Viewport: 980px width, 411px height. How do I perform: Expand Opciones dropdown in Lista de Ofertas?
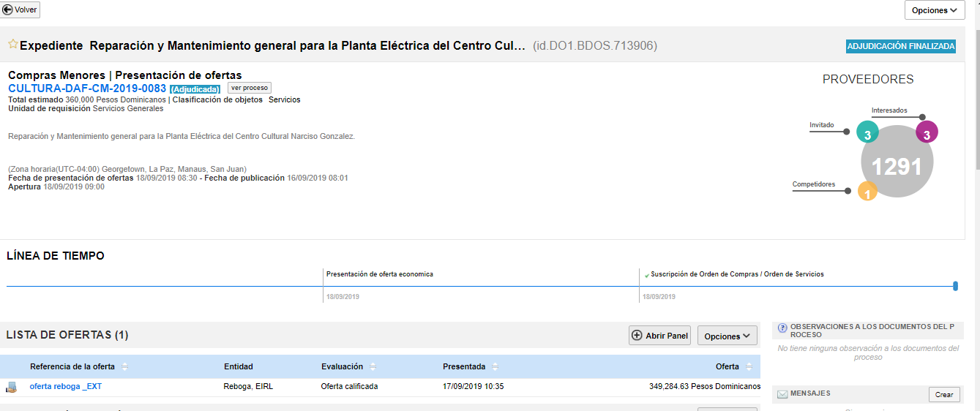tap(727, 336)
